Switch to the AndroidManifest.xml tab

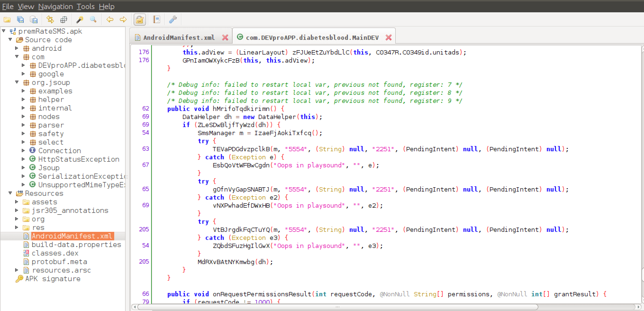[179, 37]
